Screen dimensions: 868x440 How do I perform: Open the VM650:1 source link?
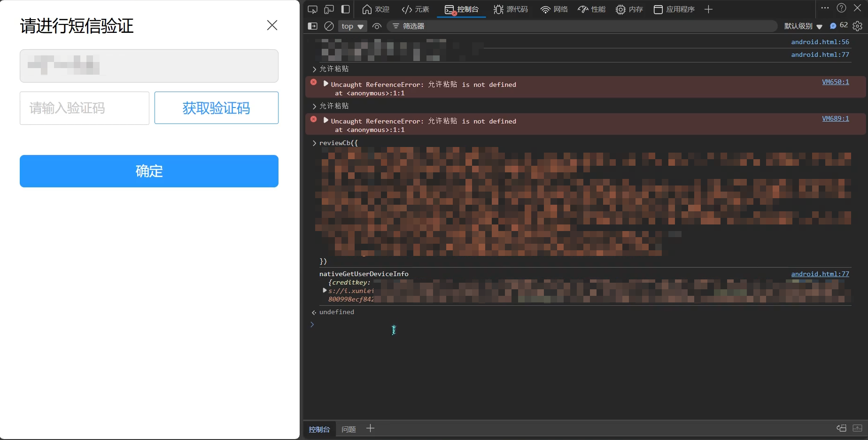click(835, 82)
